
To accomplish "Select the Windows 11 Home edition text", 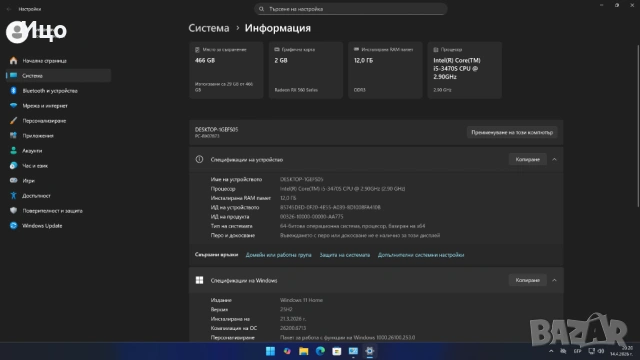I will (x=301, y=300).
